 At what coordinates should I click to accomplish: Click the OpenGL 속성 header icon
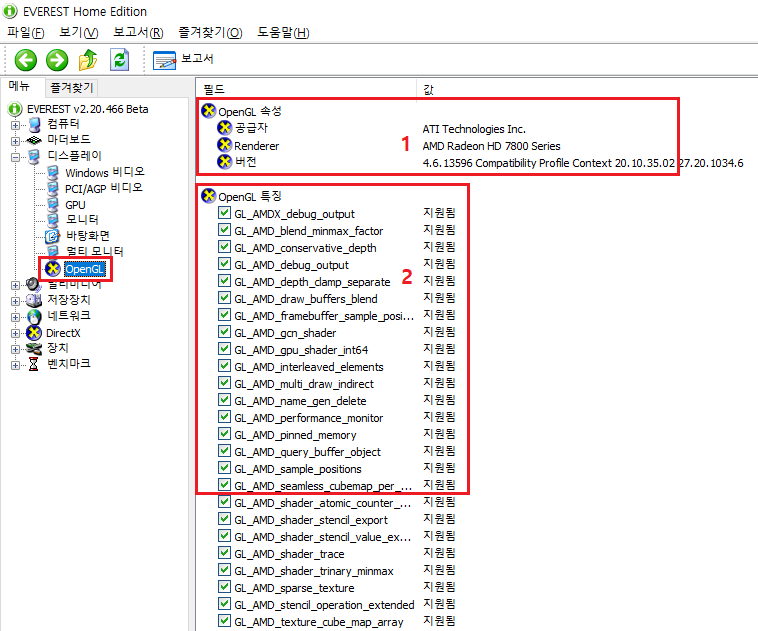(208, 111)
